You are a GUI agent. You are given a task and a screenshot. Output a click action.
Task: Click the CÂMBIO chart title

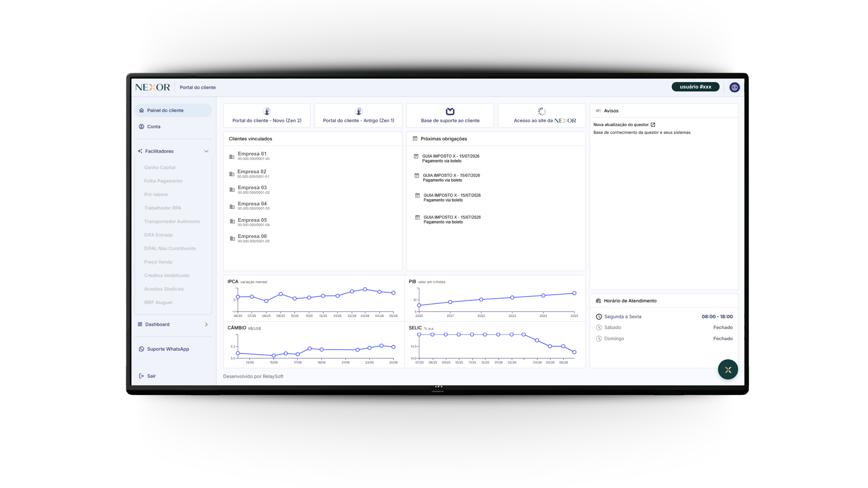tap(237, 328)
